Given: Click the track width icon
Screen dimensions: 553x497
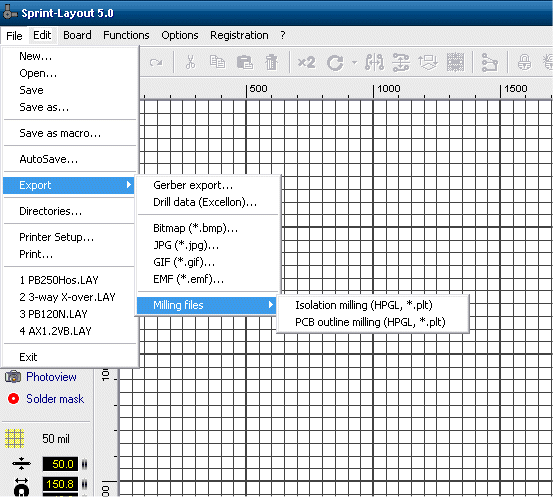Looking at the screenshot, I should coord(22,463).
